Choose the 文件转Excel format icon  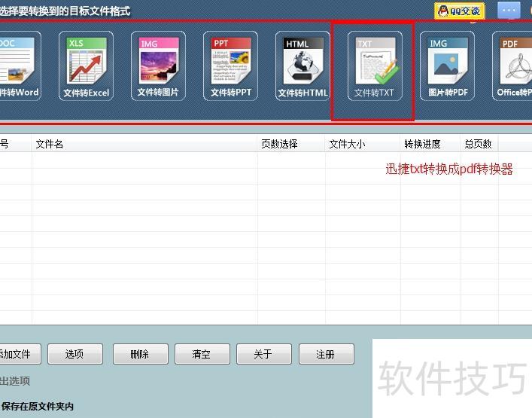click(86, 66)
